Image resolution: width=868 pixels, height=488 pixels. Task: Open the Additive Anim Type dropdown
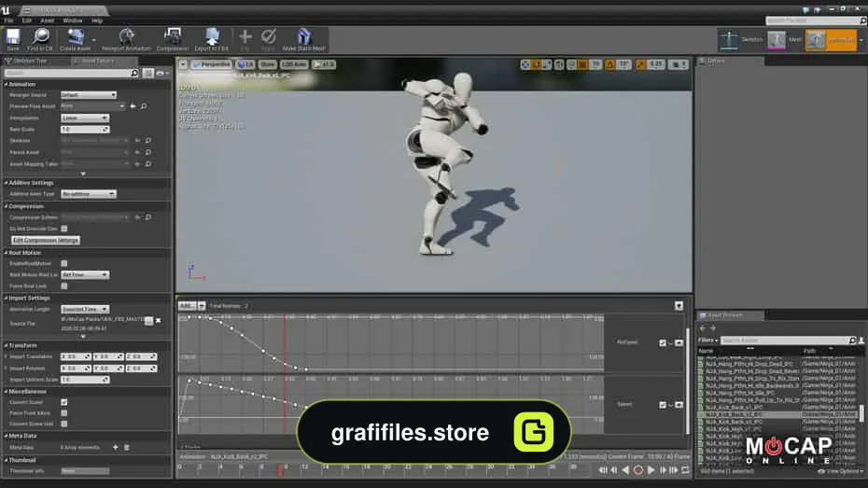click(x=89, y=194)
